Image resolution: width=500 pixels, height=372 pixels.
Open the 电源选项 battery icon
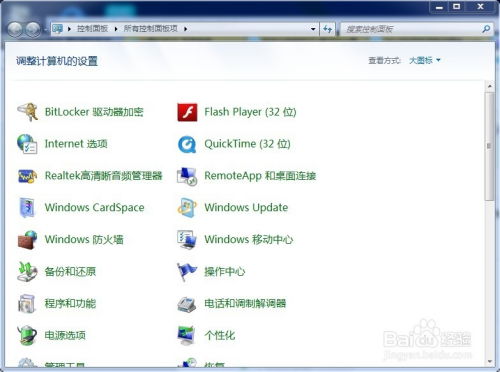click(x=27, y=335)
